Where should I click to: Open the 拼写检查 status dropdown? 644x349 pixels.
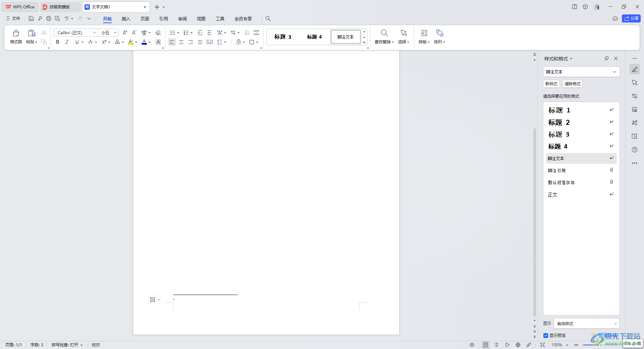tap(67, 345)
